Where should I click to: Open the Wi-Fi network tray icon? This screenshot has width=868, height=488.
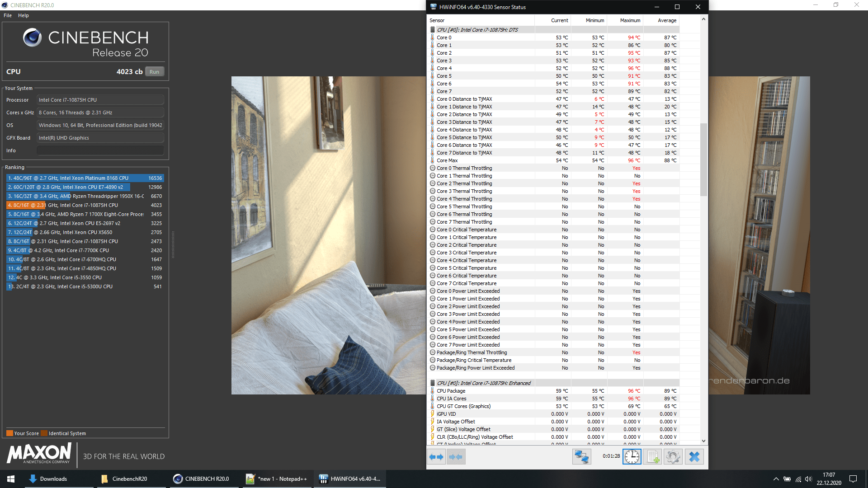[798, 479]
